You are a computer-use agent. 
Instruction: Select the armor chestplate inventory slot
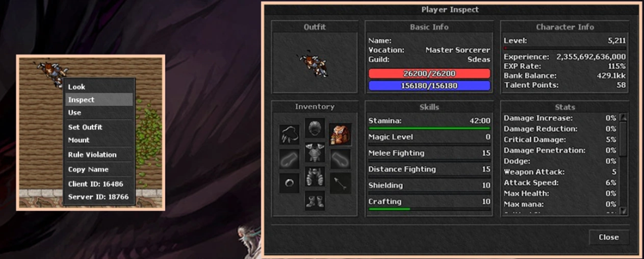pos(315,152)
